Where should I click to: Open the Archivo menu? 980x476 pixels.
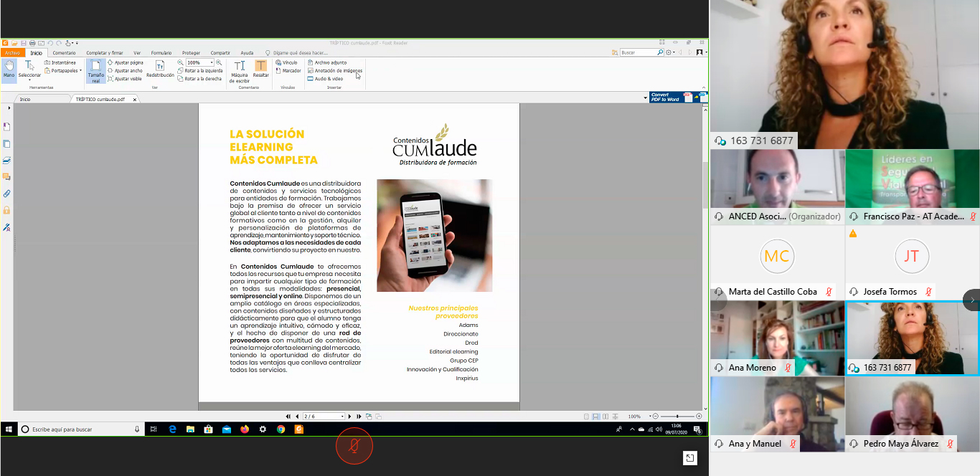point(12,52)
